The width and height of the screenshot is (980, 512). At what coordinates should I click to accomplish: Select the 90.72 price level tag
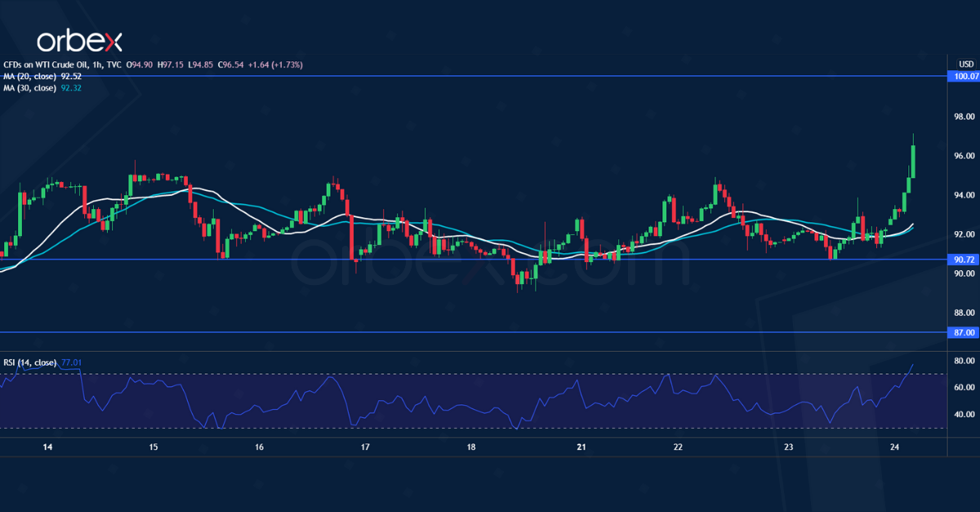point(964,259)
